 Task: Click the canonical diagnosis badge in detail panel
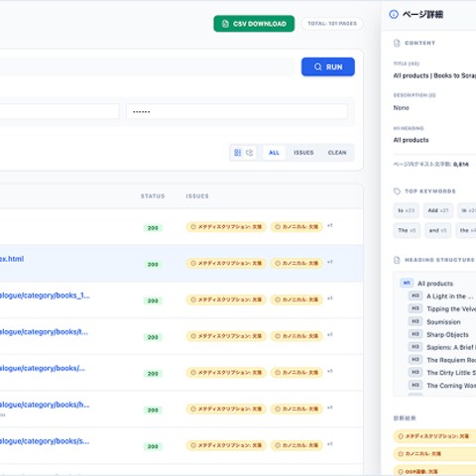[434, 454]
